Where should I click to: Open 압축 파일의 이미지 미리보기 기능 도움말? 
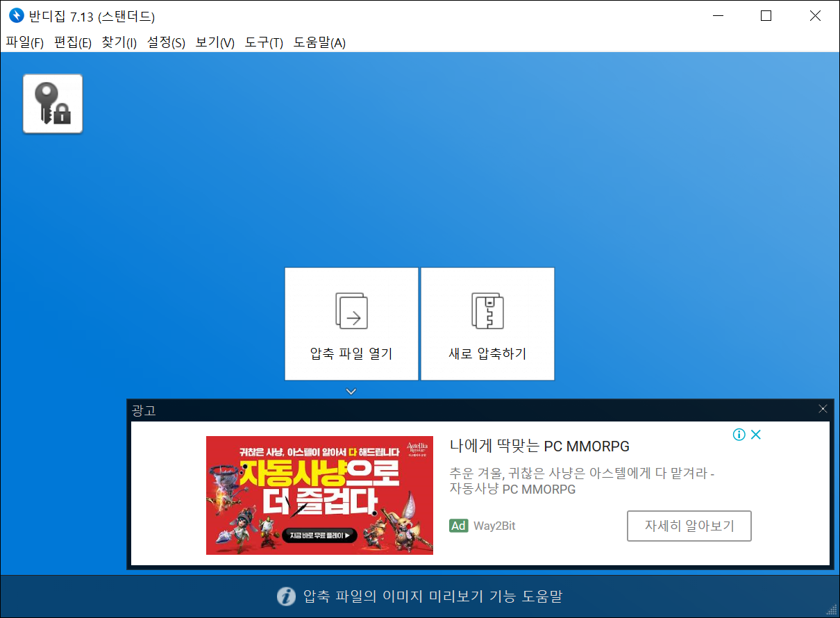coord(432,596)
